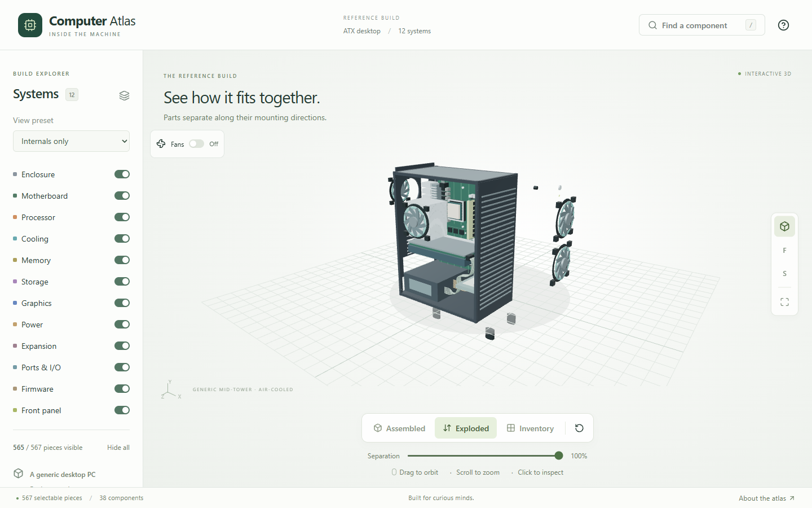Click the search magnifier icon
The width and height of the screenshot is (812, 508).
point(652,25)
